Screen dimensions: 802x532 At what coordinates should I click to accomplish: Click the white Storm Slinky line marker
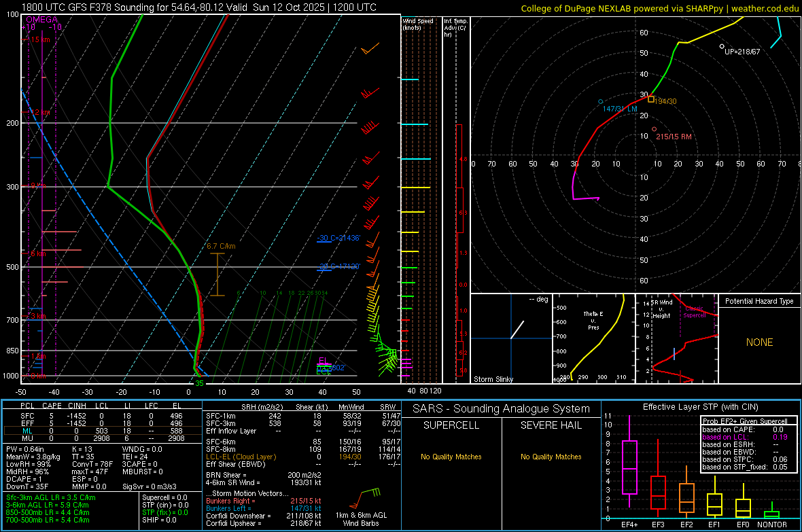517,330
